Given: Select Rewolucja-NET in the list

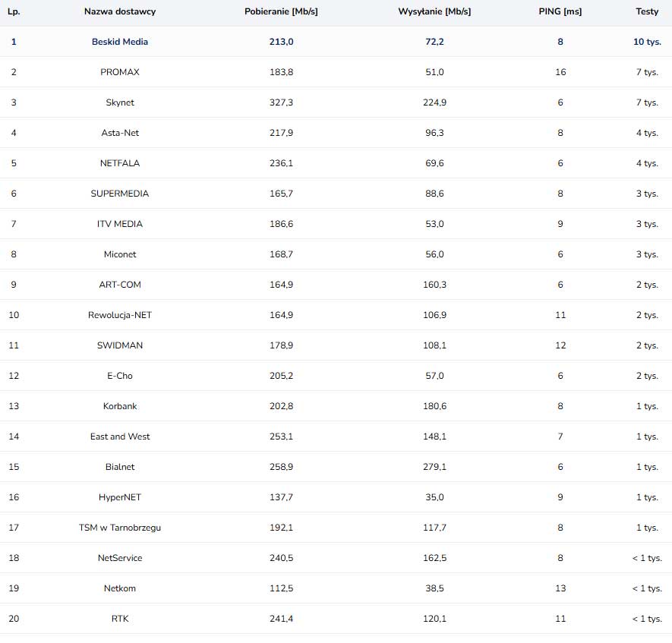Looking at the screenshot, I should [x=120, y=315].
